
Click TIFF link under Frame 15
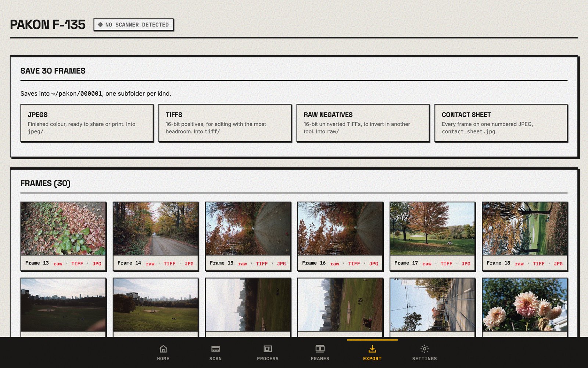pos(262,263)
